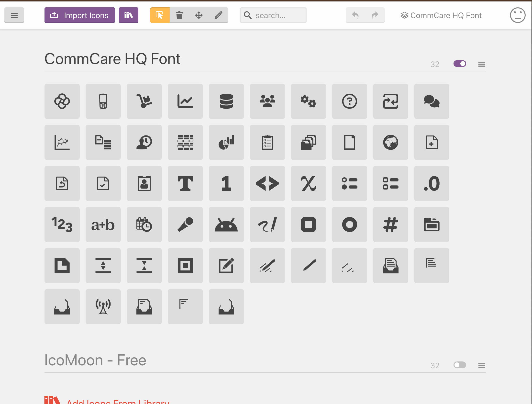This screenshot has height=404, width=532.
Task: Select the number 1 icon
Action: pyautogui.click(x=226, y=183)
